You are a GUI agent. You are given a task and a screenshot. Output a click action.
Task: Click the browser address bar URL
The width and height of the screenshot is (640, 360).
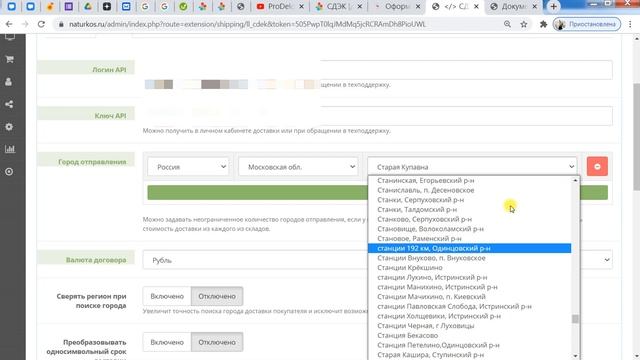(x=247, y=24)
